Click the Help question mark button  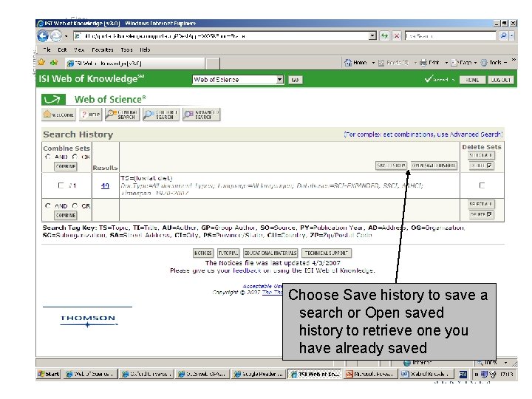point(91,115)
